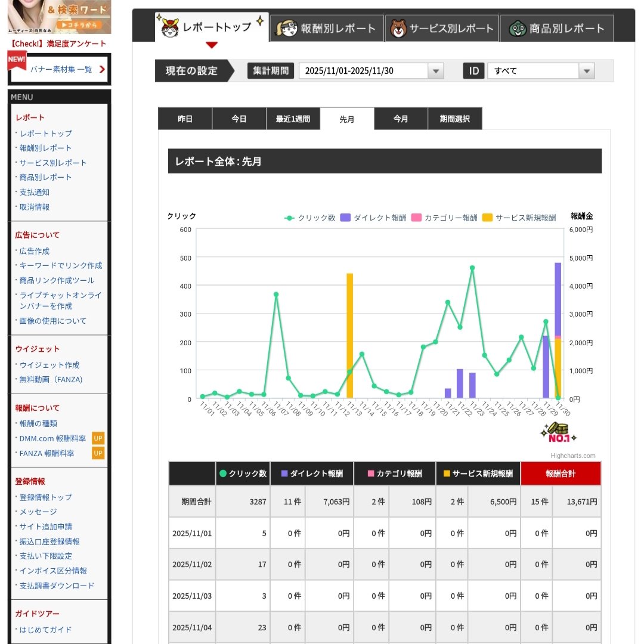Viewport: 644px width, 644px height.
Task: Open sidebar レポートトップ link
Action: click(45, 134)
